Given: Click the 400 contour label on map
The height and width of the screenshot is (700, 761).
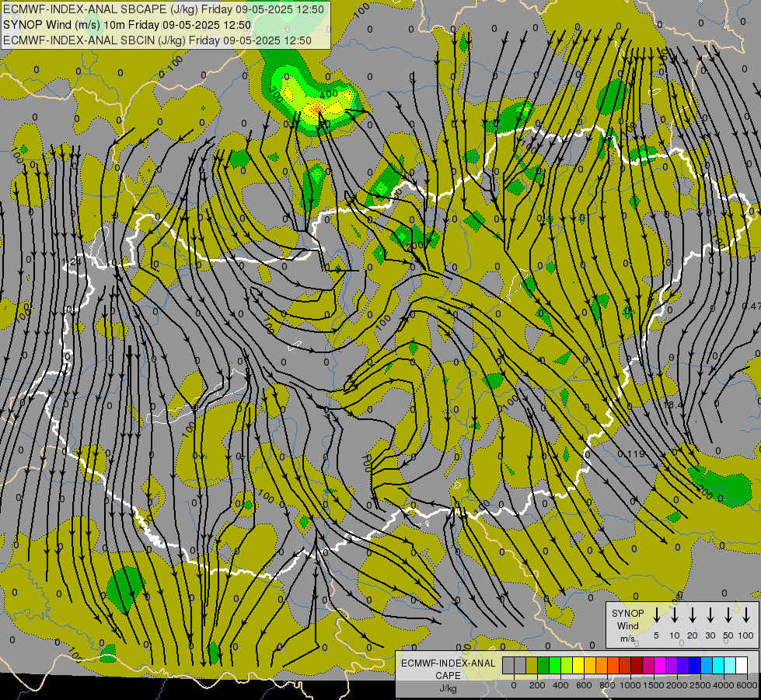Looking at the screenshot, I should click(x=329, y=93).
